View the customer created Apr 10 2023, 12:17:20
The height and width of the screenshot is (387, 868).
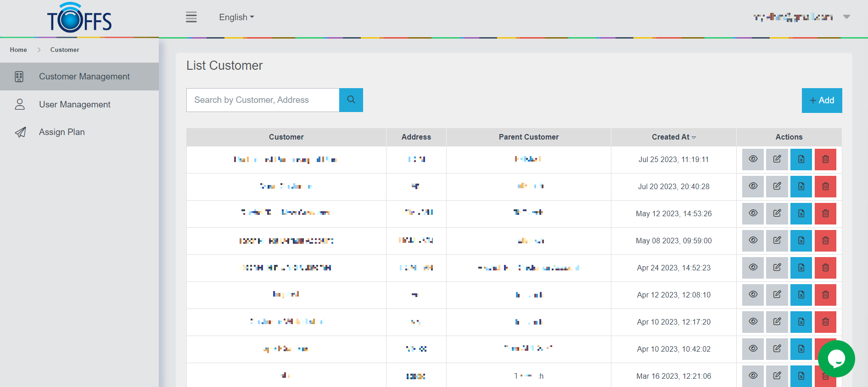[753, 322]
